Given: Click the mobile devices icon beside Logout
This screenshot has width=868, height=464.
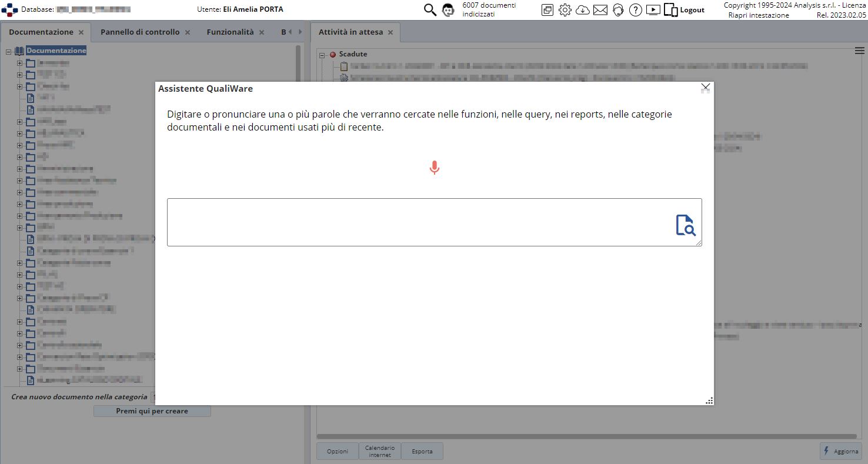Looking at the screenshot, I should point(670,10).
